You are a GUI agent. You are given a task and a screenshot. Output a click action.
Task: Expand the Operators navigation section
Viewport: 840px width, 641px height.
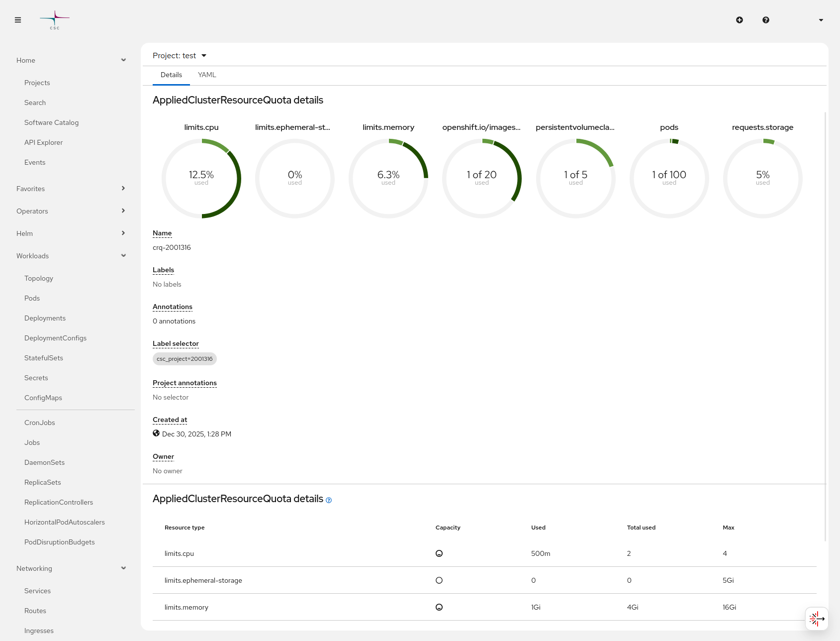(71, 211)
